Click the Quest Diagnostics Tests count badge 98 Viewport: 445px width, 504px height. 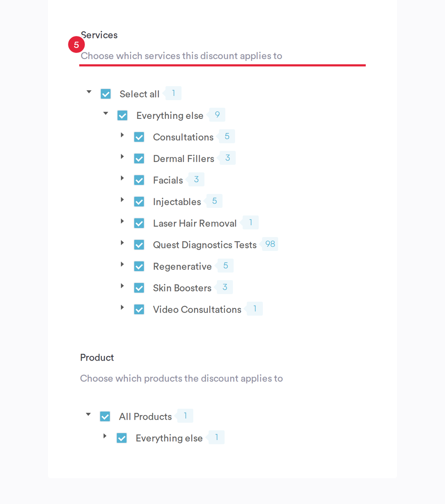270,244
